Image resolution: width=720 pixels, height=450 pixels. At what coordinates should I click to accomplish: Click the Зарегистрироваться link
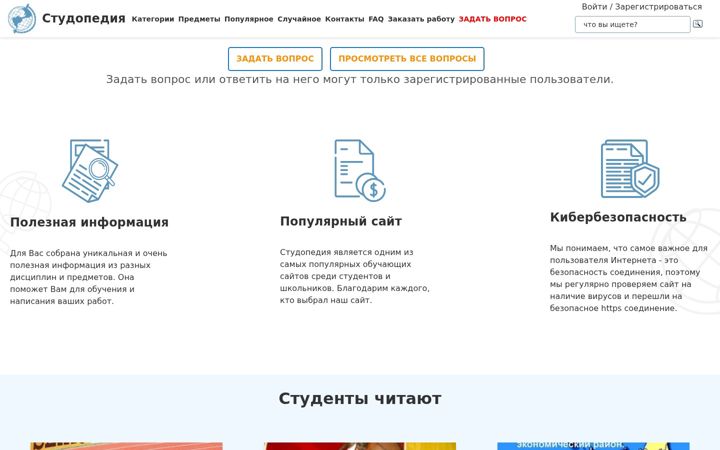click(658, 7)
